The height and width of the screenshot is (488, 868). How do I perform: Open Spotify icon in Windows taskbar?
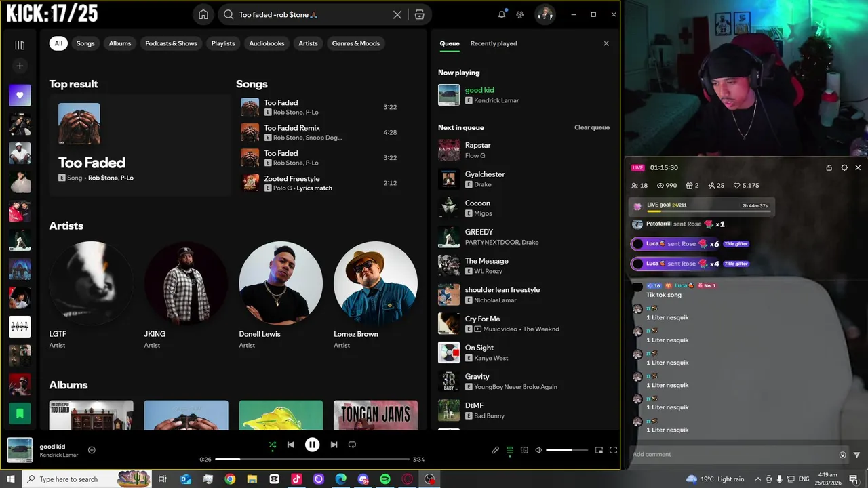click(x=385, y=479)
